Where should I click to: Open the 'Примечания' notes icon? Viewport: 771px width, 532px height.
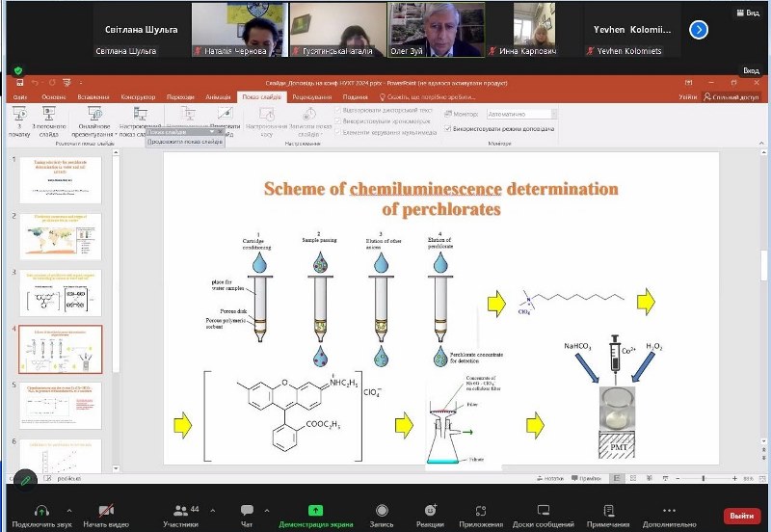[608, 511]
